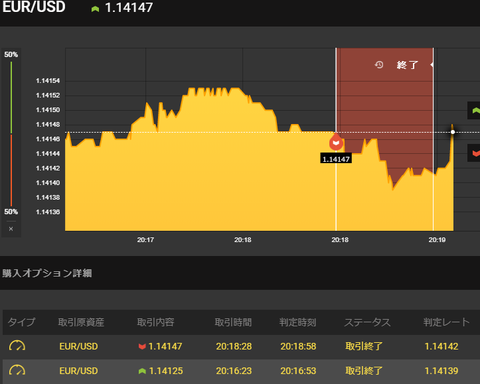Click EUR/USD in the 20:16:23 trade row
This screenshot has height=384, width=480.
coord(79,371)
